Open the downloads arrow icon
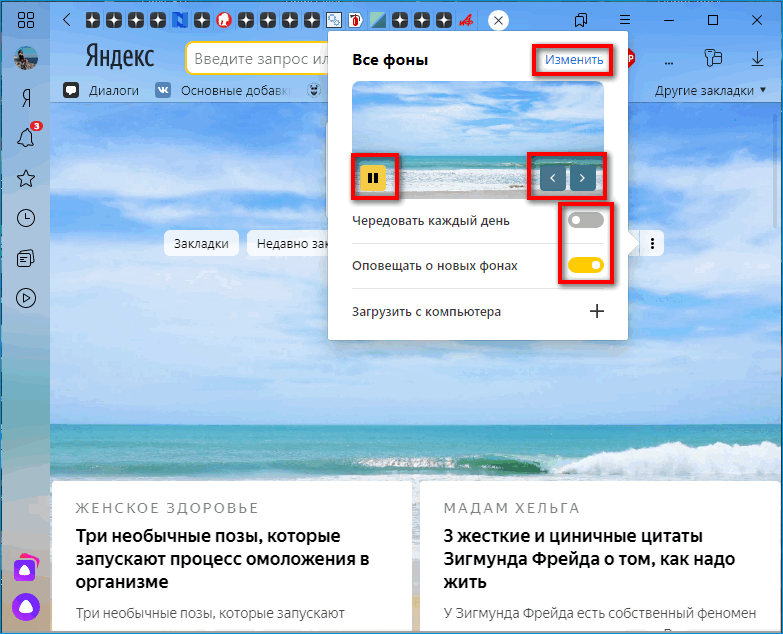Screen dimensions: 783x634 (x=758, y=58)
